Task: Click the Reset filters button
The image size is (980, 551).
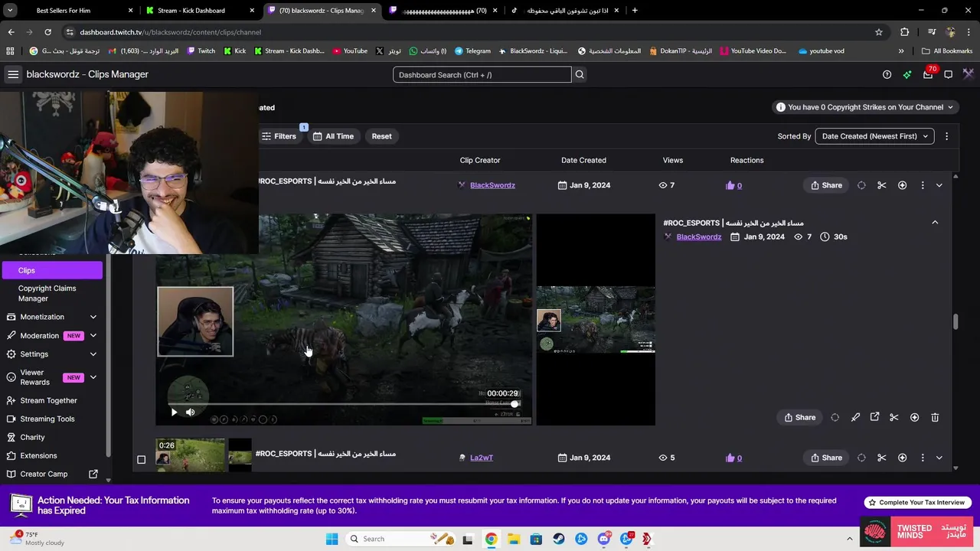Action: click(381, 136)
